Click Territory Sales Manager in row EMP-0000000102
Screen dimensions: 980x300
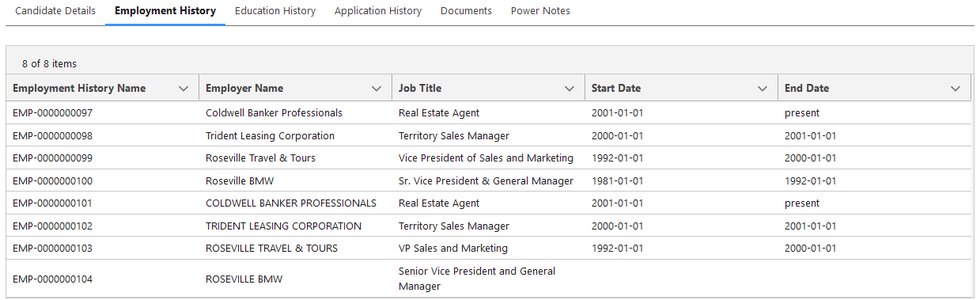(x=454, y=226)
